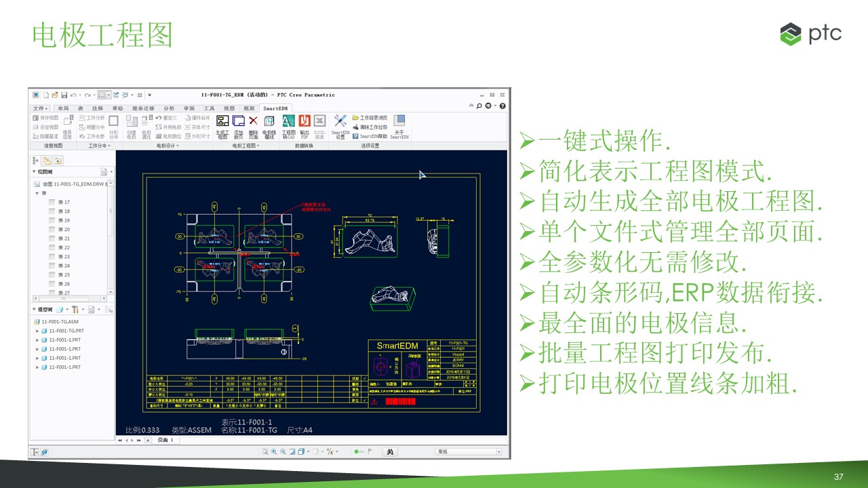
Task: Switch to the 分析 ribbon tab
Action: click(169, 108)
